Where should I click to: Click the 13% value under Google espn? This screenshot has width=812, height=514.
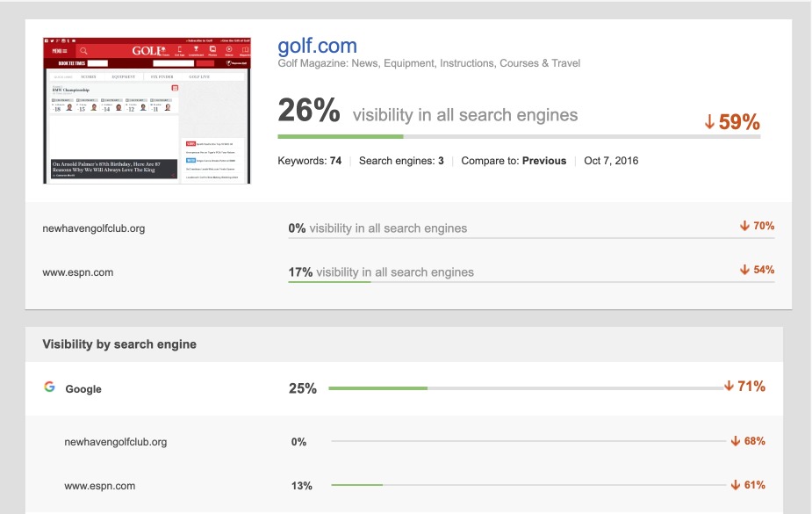pyautogui.click(x=301, y=486)
